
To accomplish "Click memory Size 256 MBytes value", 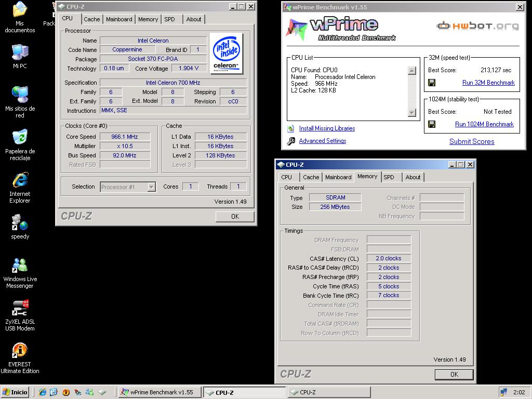I will pos(335,207).
